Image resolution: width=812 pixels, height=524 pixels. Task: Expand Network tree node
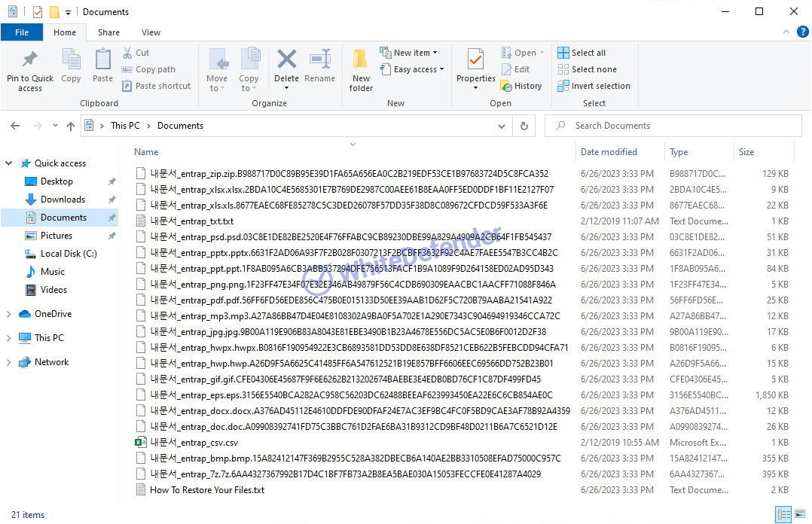(8, 362)
